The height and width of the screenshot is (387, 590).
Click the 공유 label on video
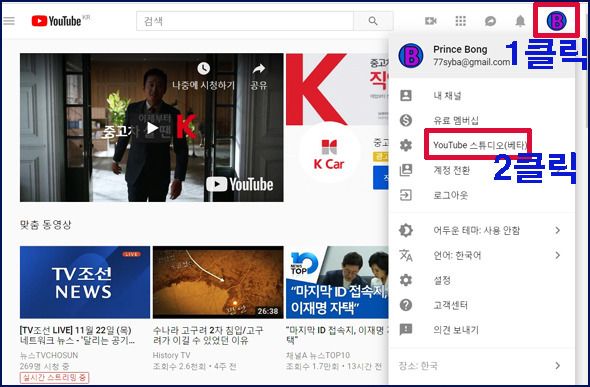click(x=259, y=85)
